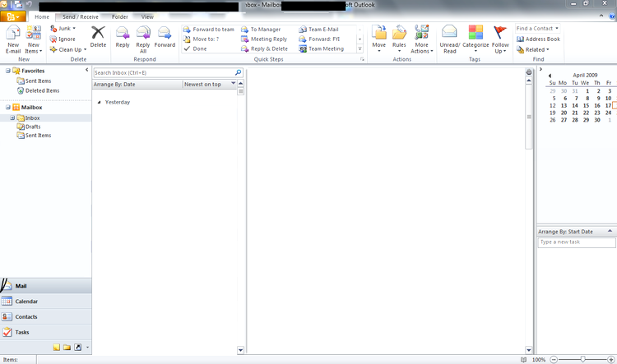Open Outlook Help
Image resolution: width=617 pixels, height=364 pixels.
(612, 16)
